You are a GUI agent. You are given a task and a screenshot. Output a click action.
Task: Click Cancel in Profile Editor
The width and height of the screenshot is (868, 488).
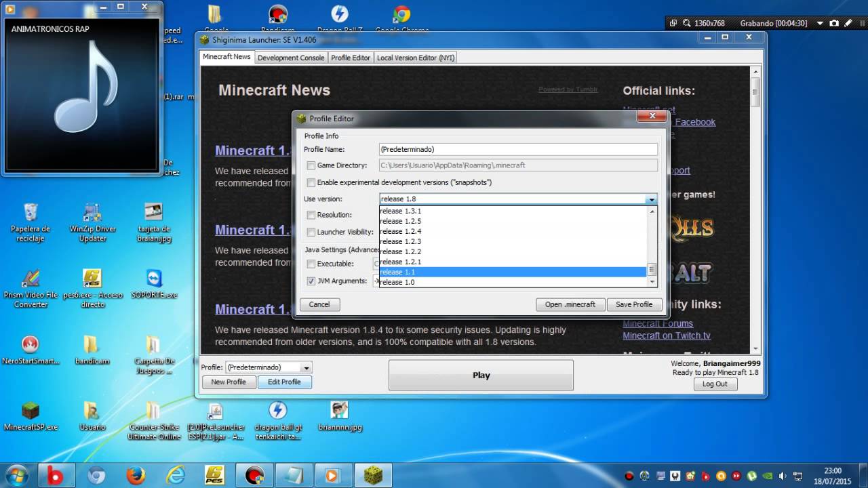pos(319,304)
